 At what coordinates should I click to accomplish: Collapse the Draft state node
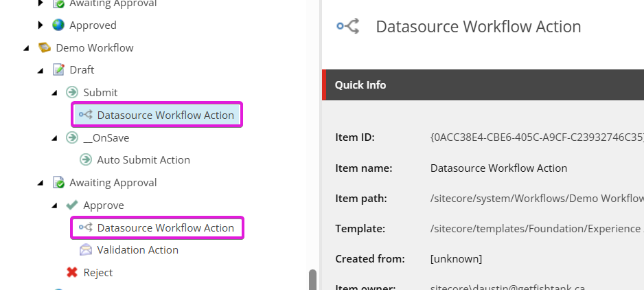[41, 70]
